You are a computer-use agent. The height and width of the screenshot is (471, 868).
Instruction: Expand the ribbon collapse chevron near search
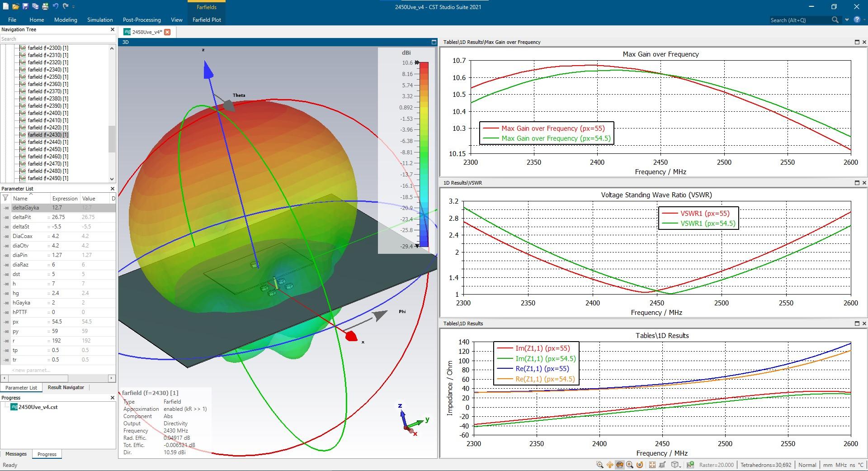(847, 20)
